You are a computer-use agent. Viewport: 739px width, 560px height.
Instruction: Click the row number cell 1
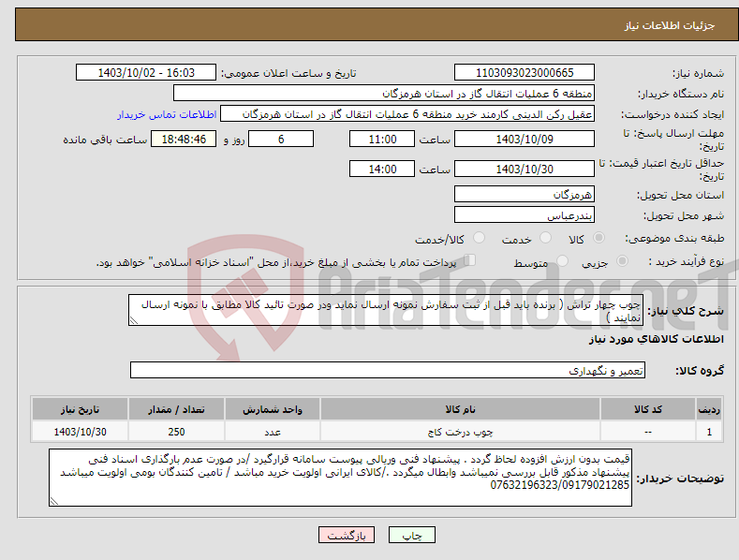709,432
